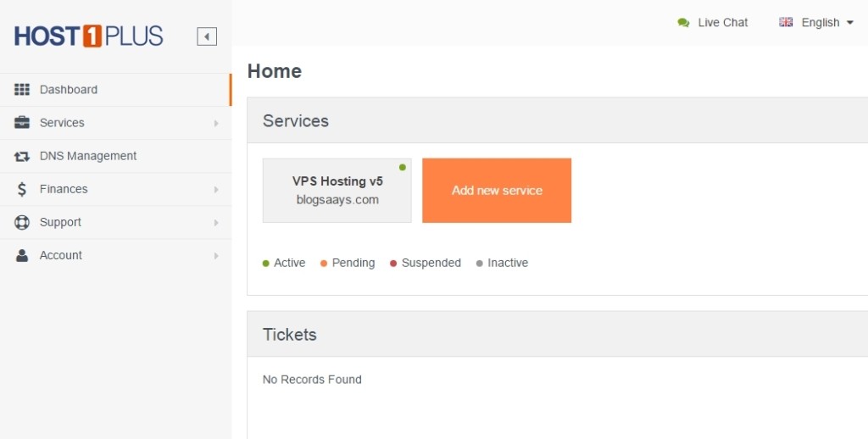
Task: Click the Dashboard grid icon
Action: tap(21, 90)
